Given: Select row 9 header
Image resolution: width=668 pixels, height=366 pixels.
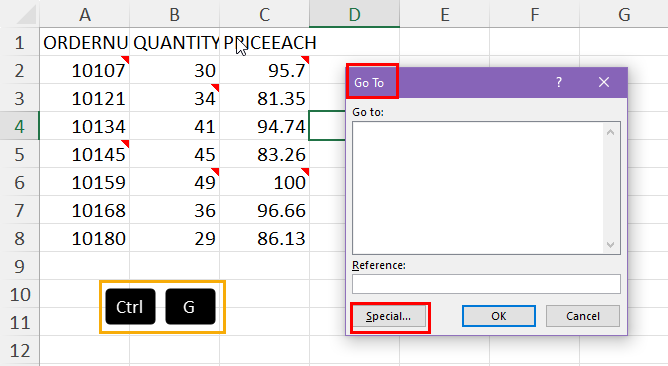Looking at the screenshot, I should coord(20,266).
